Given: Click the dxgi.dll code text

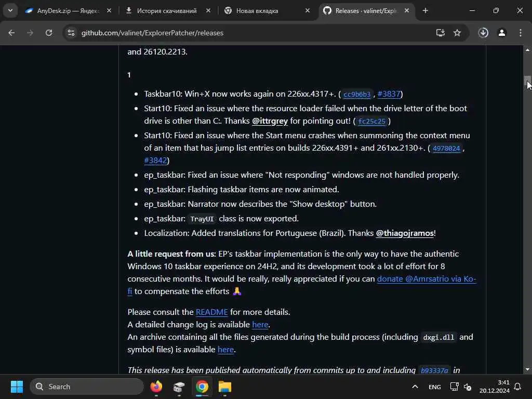Looking at the screenshot, I should (438, 337).
